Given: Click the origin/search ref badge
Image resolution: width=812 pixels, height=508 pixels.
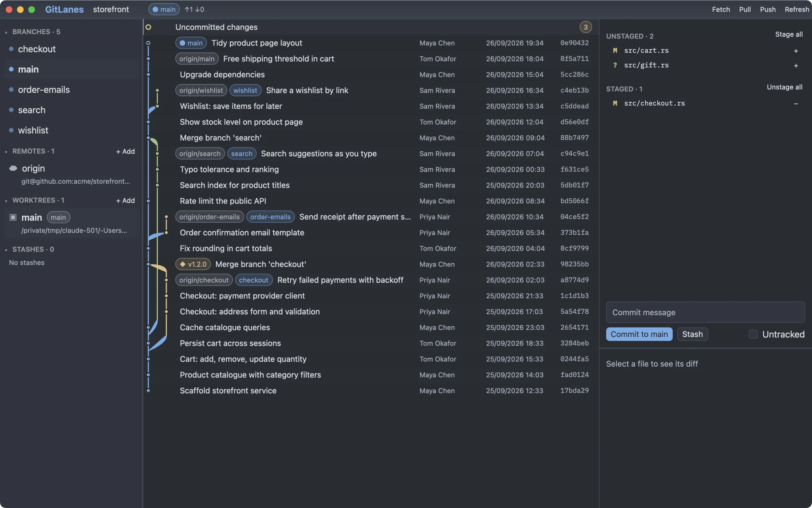Looking at the screenshot, I should (200, 154).
